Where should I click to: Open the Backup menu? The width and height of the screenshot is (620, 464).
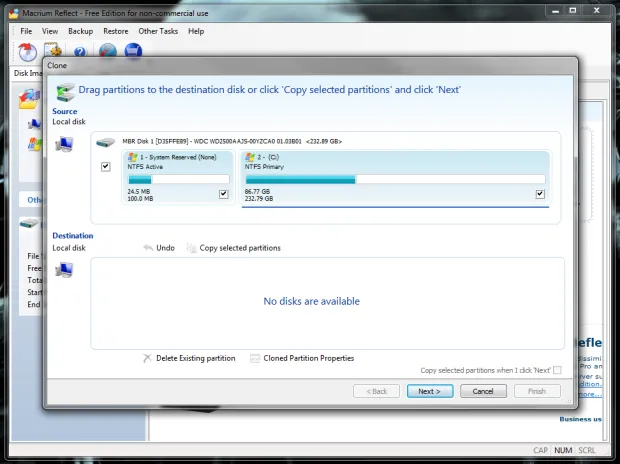[x=80, y=31]
